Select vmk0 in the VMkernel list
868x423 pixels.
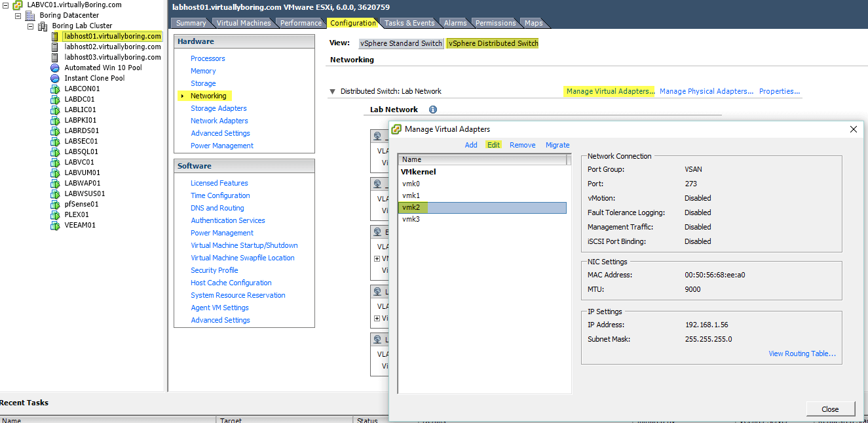[x=482, y=184]
